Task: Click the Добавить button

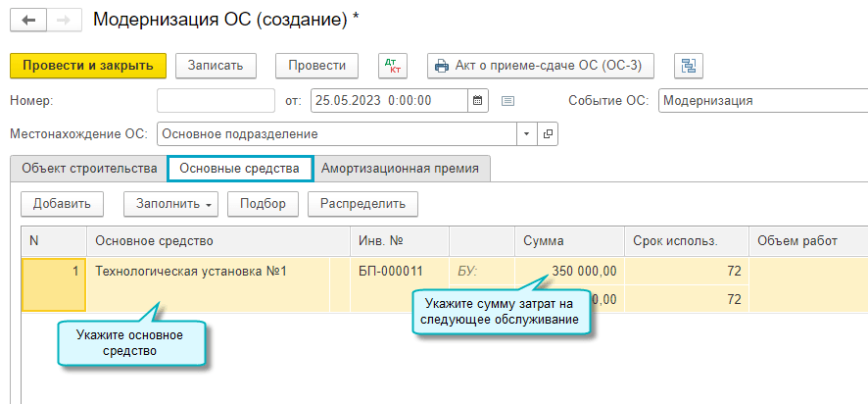Action: coord(62,203)
